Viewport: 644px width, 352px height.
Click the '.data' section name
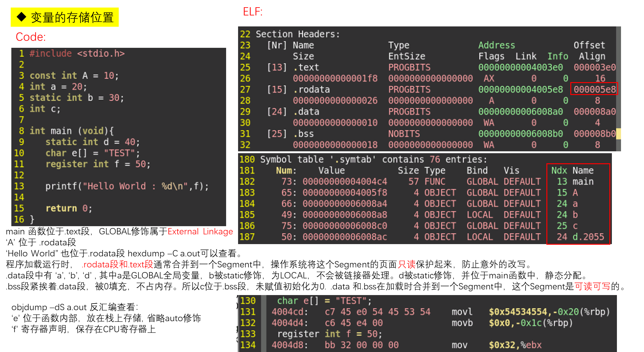(306, 112)
